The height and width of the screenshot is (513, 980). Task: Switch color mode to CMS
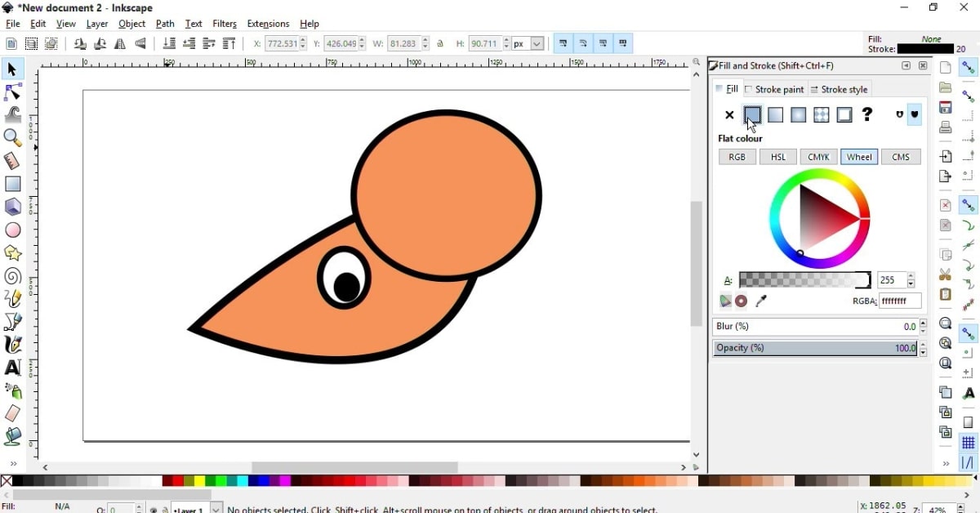tap(901, 157)
